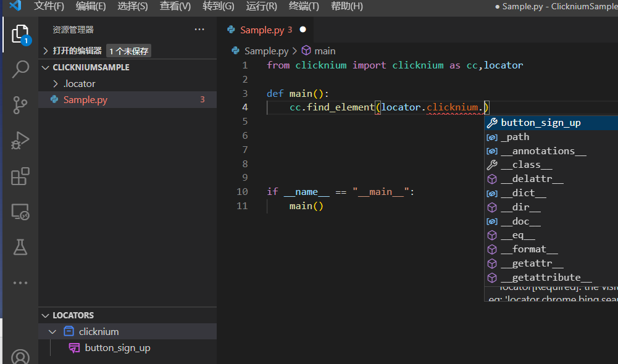Viewport: 618px width, 364px height.
Task: Click the unsaved dot on Sample.py tab
Action: click(303, 29)
